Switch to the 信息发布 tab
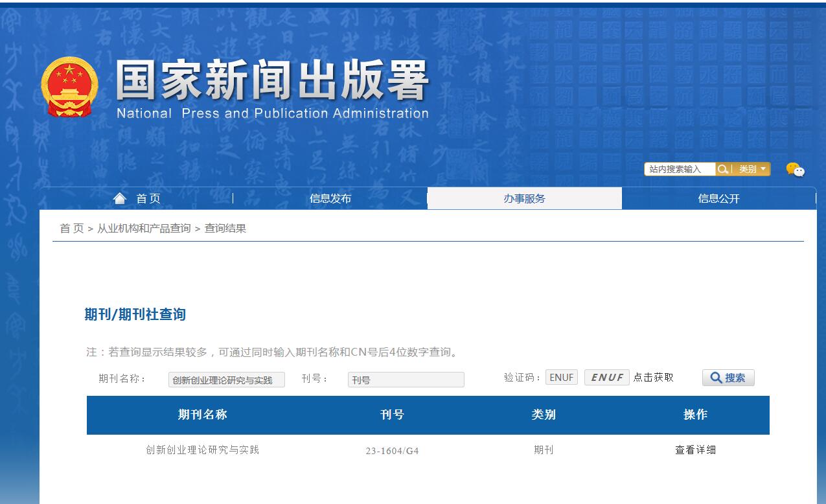 click(x=330, y=199)
